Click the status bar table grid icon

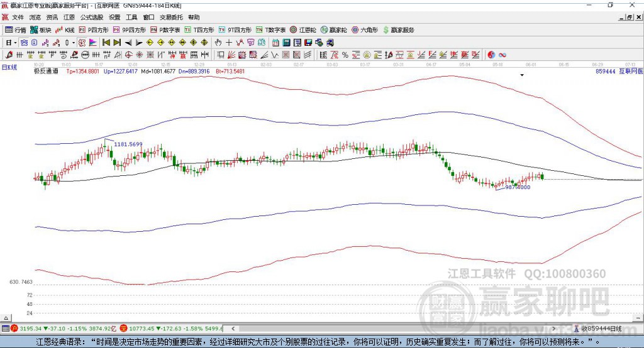coord(5,329)
